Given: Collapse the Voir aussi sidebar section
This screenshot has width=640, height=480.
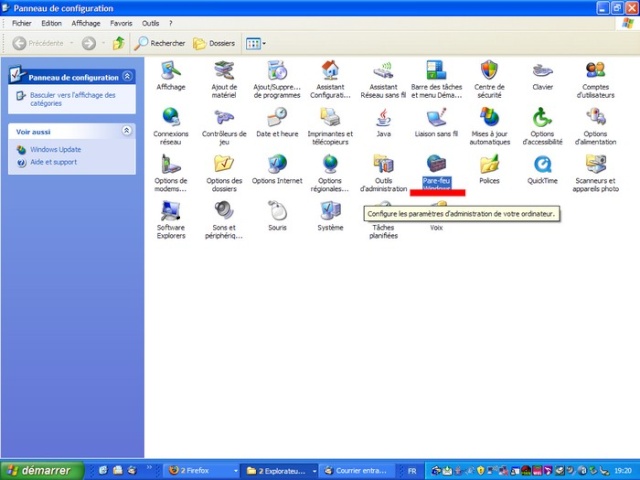Looking at the screenshot, I should pos(127,131).
